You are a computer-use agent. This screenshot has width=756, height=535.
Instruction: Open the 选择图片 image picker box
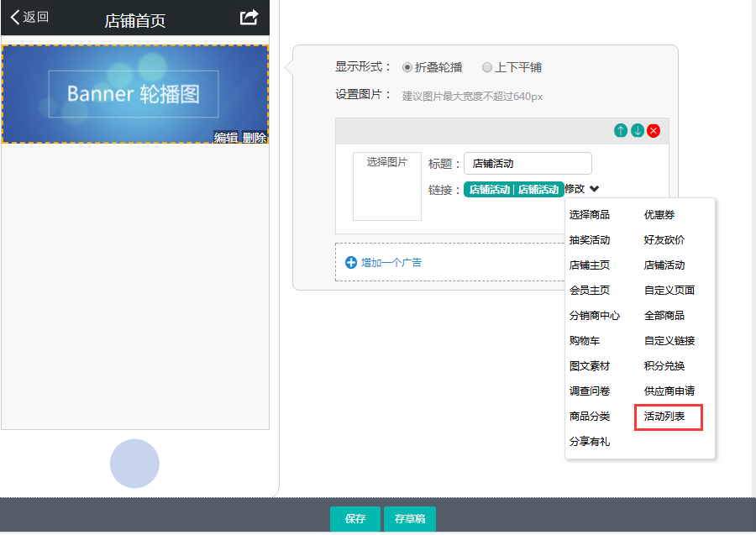[x=386, y=186]
